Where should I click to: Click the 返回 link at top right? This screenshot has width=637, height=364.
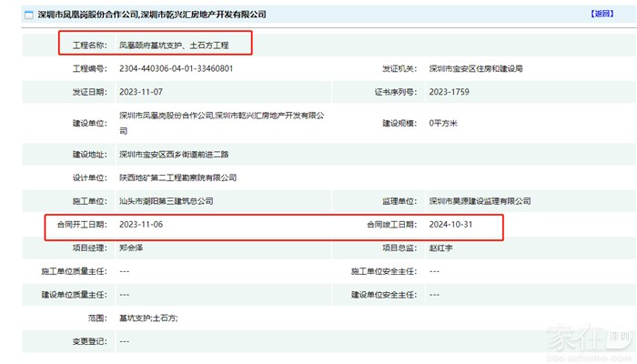[602, 15]
